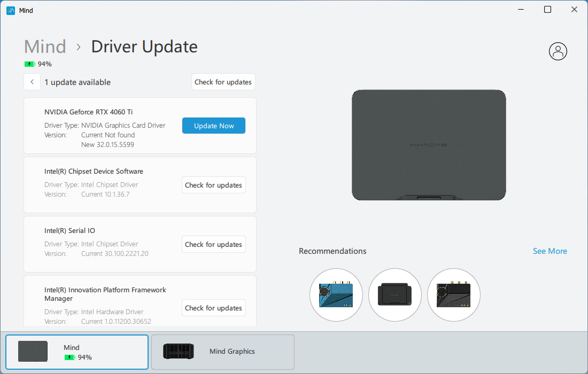Click the NVIDIA Geforce RTX 4060 Ti title
Viewport: 588px width, 374px height.
pos(89,112)
